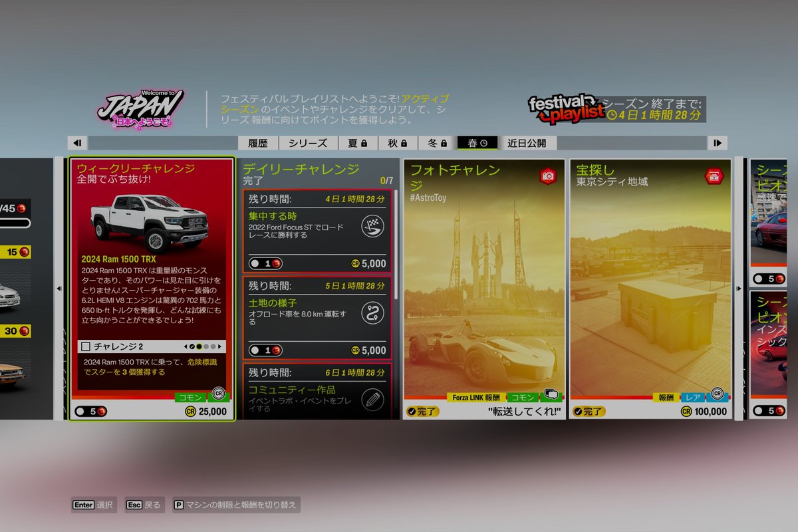
Task: Select the locked 秋 season tab
Action: [398, 143]
